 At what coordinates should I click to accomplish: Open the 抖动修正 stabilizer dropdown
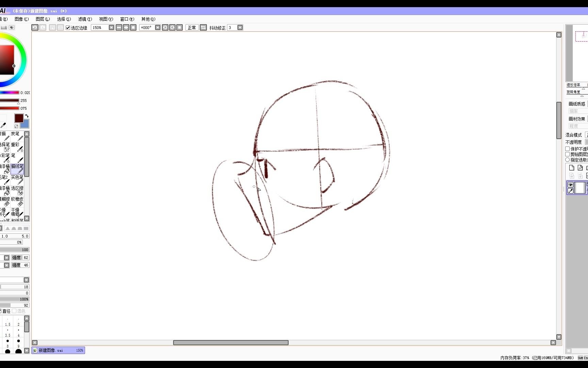(x=240, y=28)
